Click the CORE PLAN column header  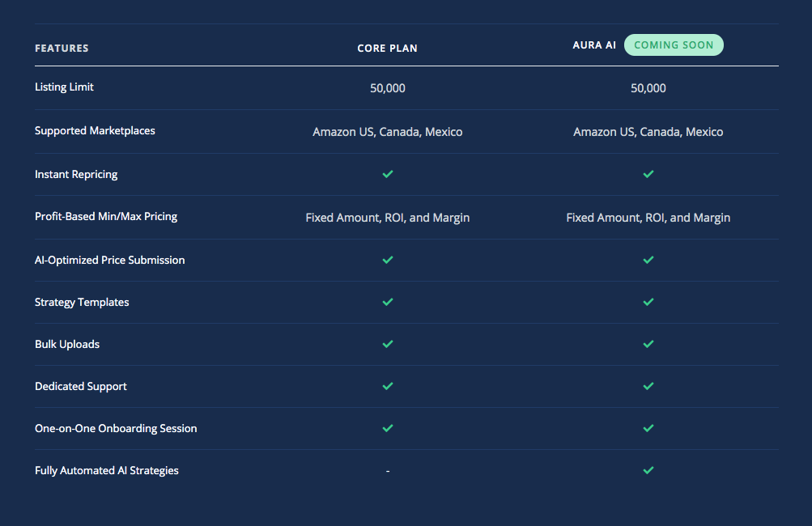coord(387,48)
